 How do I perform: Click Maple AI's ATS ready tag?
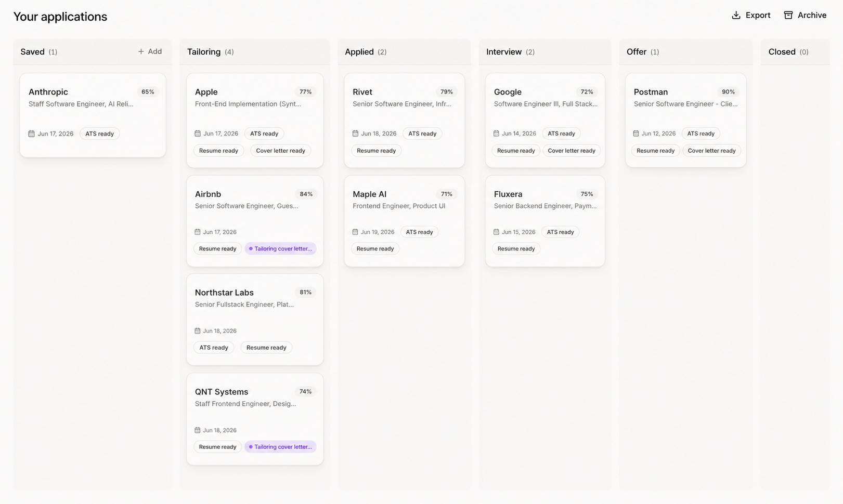[419, 232]
